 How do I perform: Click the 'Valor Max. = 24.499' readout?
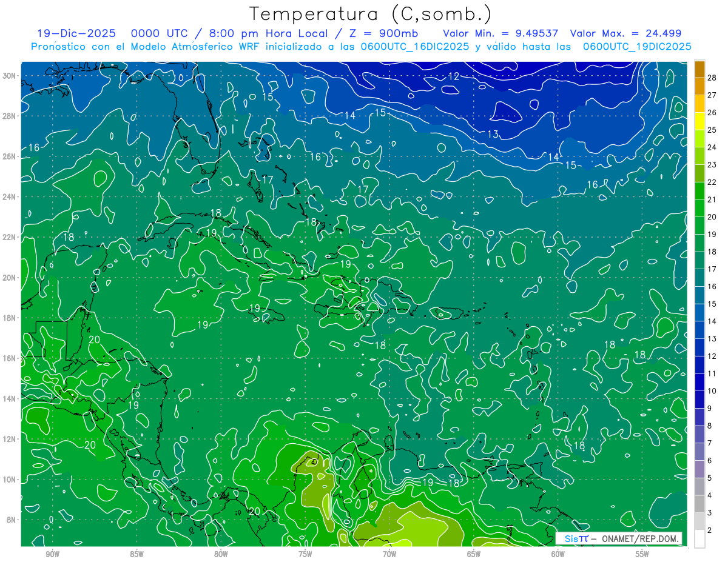(x=625, y=33)
